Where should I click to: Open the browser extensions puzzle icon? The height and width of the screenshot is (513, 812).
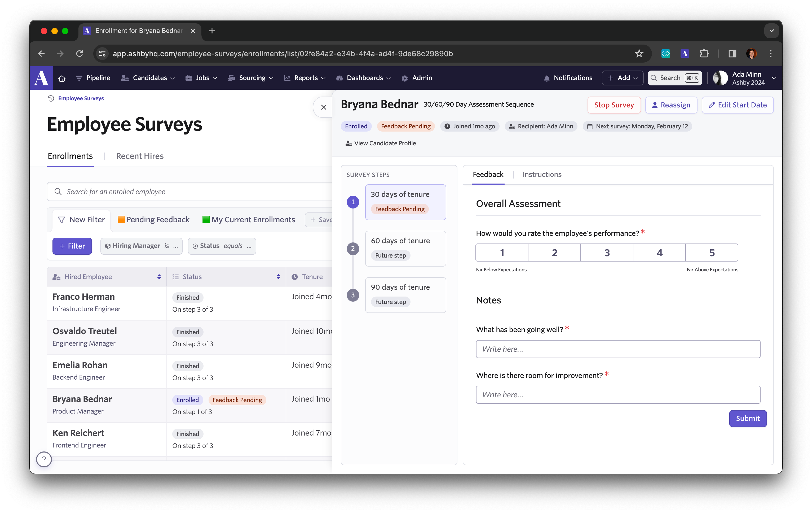point(704,54)
